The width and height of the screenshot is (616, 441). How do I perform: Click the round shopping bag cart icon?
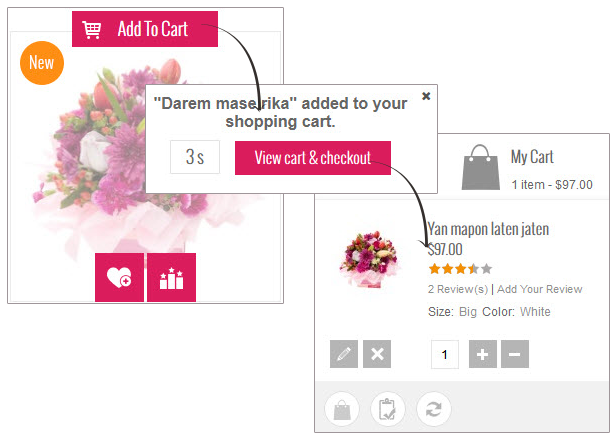[342, 409]
